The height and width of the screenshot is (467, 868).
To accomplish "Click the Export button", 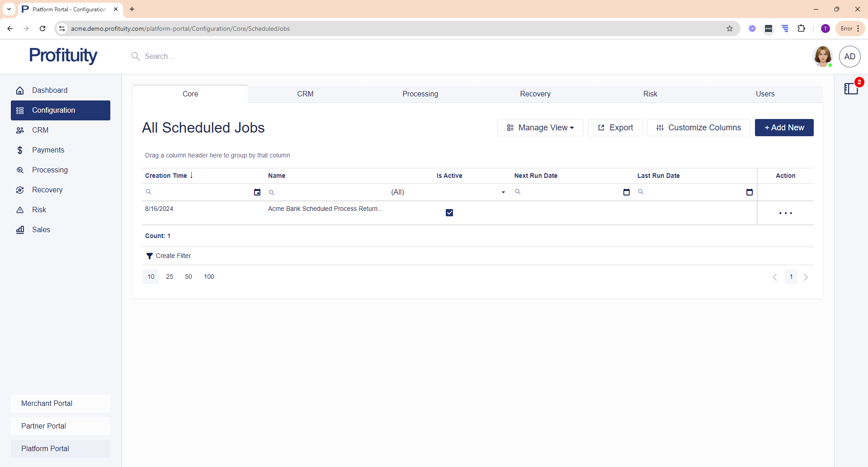I will click(x=615, y=128).
